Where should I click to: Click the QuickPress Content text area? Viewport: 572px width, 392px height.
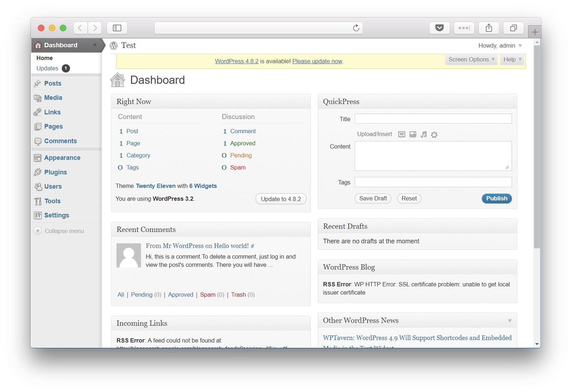coord(433,156)
